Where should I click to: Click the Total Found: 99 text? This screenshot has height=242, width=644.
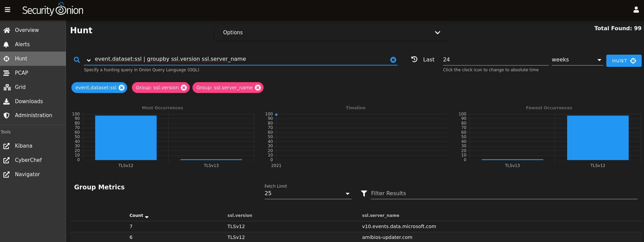coord(617,29)
